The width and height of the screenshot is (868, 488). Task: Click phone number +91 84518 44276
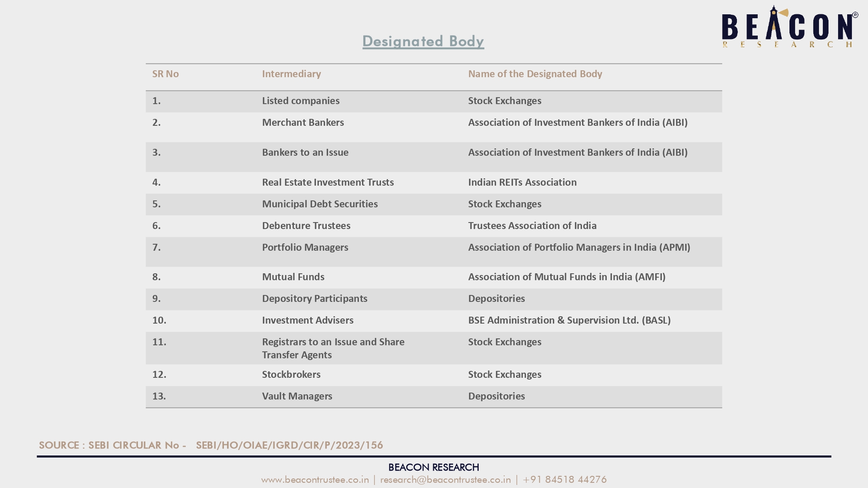565,479
